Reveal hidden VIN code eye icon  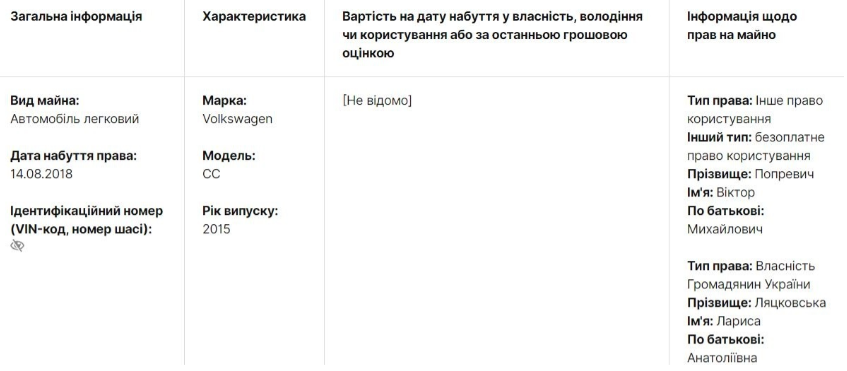(17, 246)
